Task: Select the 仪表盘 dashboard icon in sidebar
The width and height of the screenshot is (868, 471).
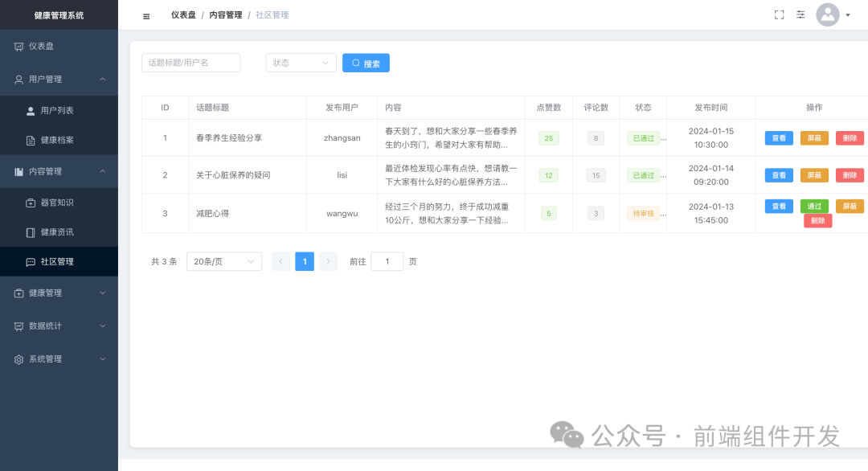Action: (18, 46)
